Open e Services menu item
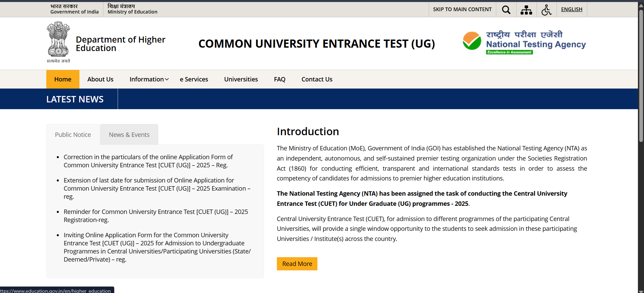Image resolution: width=644 pixels, height=293 pixels. [194, 79]
